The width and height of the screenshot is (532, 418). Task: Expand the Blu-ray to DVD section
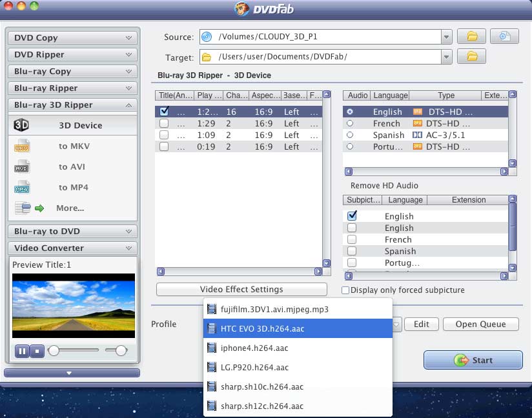72,231
